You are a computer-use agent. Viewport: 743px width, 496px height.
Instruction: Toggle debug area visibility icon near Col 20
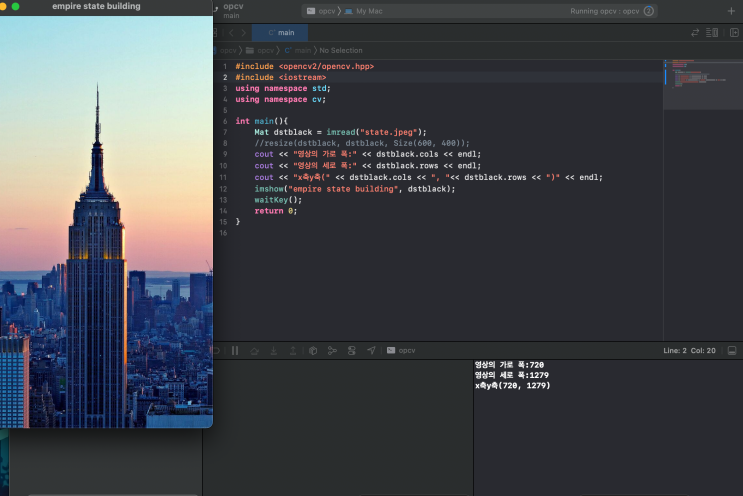(x=732, y=351)
